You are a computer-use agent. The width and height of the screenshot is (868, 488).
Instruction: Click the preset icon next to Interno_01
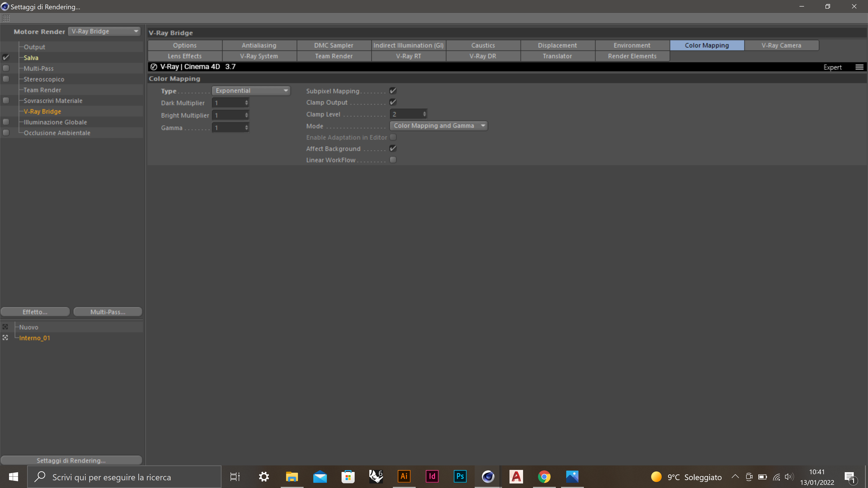tap(5, 338)
